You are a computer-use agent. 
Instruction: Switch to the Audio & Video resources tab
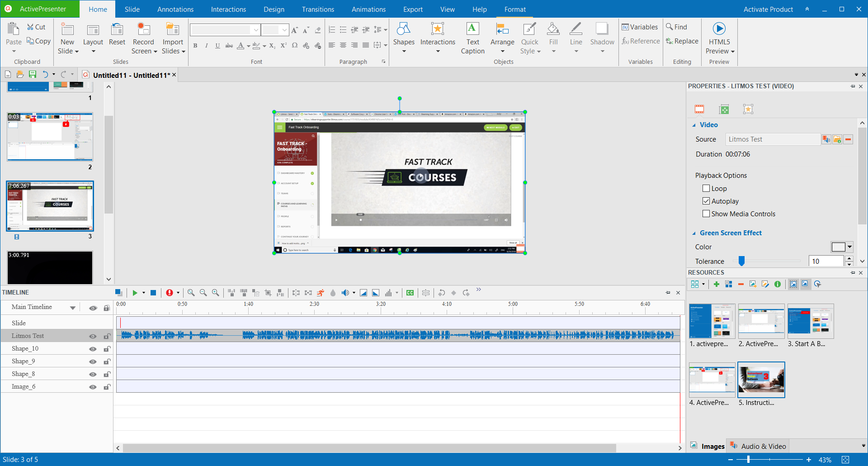(x=763, y=446)
